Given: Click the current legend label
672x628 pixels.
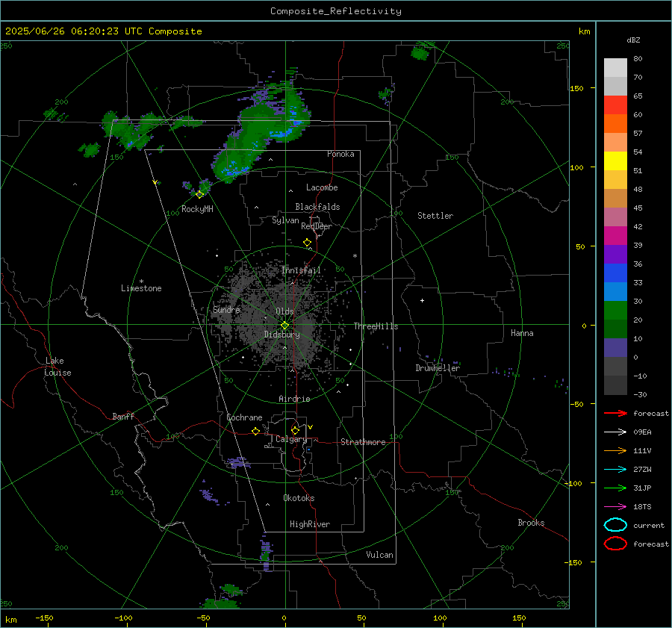Looking at the screenshot, I should 648,525.
